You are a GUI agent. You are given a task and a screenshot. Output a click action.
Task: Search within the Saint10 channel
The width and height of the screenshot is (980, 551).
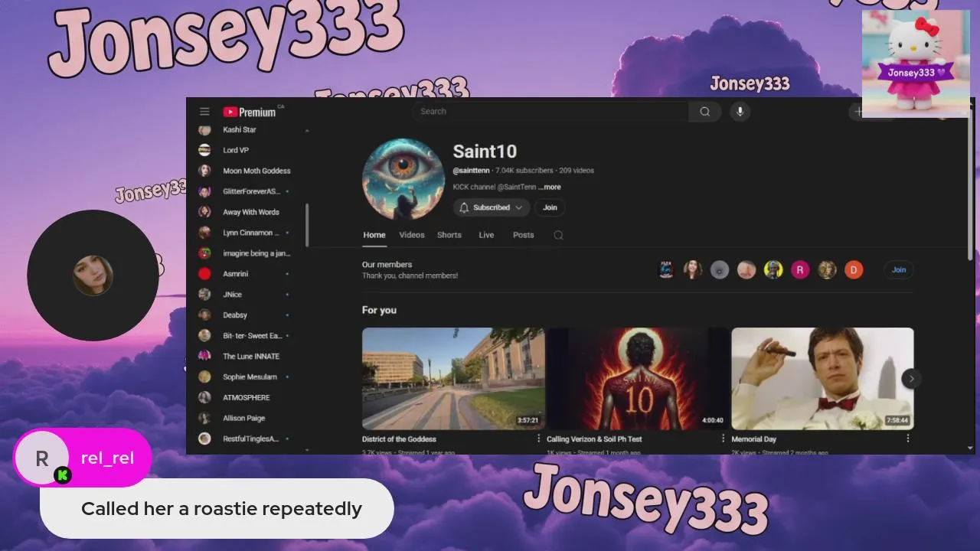558,235
